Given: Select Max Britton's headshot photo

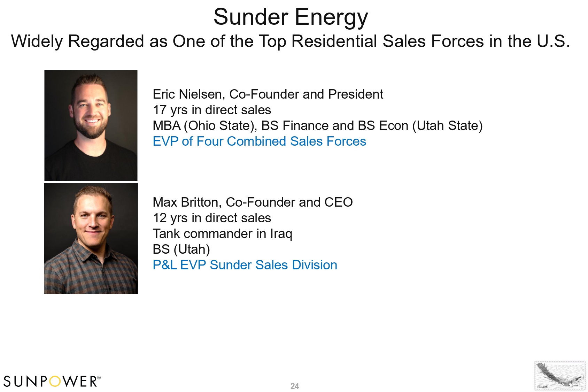Looking at the screenshot, I should 91,239.
